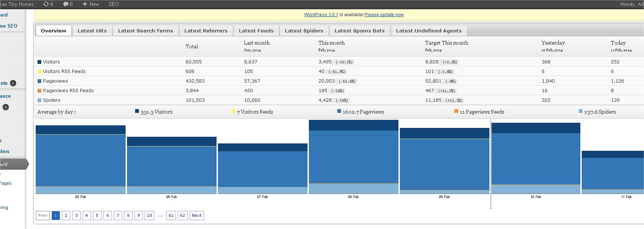Jump to page 62 in pagination
Image resolution: width=644 pixels, height=229 pixels.
coord(183,215)
